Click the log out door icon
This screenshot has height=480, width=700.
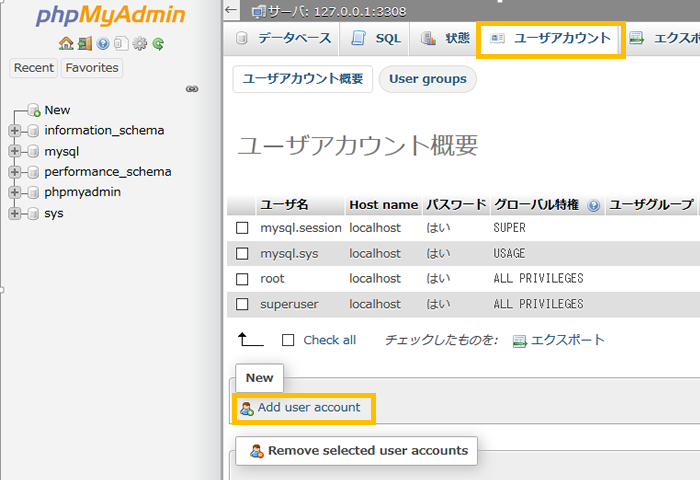pos(85,44)
